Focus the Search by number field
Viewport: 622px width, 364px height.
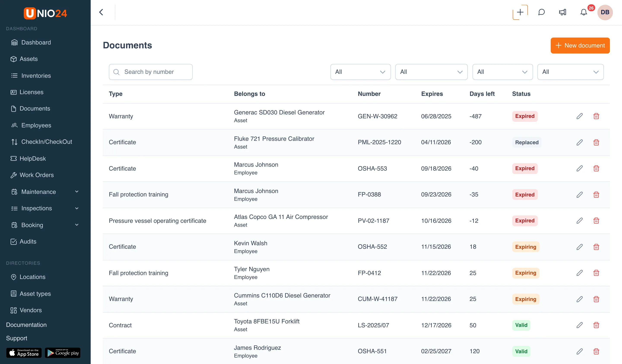tap(151, 72)
